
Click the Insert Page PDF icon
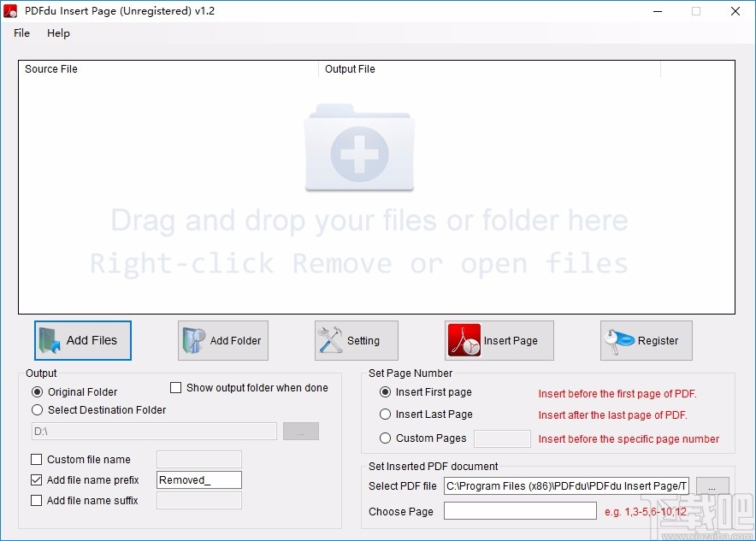(x=466, y=340)
